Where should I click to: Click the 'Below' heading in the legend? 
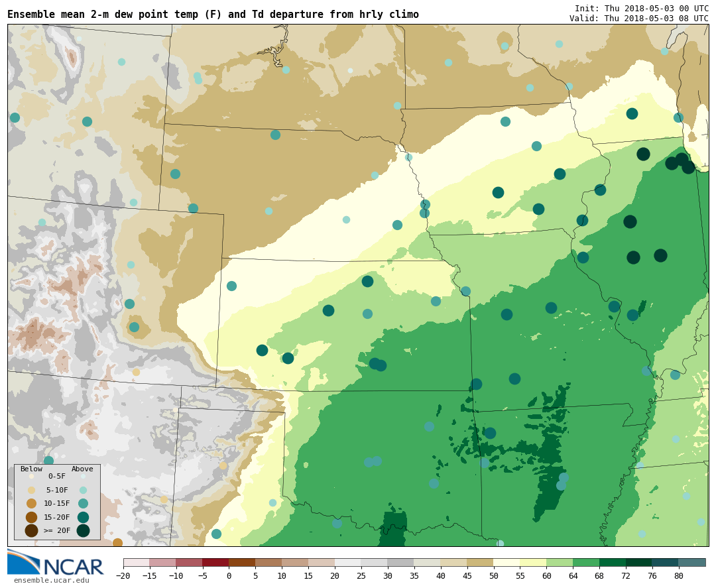point(31,469)
